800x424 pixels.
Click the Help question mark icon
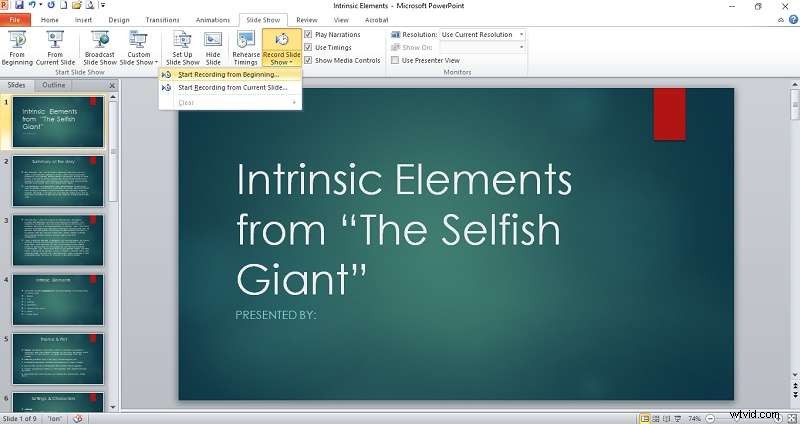793,20
